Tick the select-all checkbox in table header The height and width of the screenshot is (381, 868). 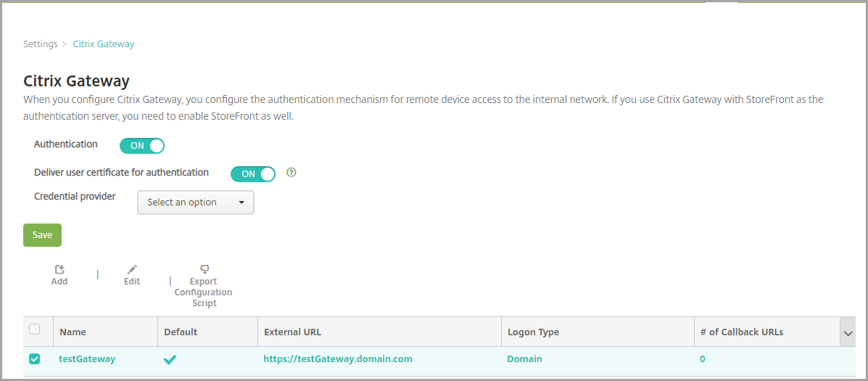(34, 329)
